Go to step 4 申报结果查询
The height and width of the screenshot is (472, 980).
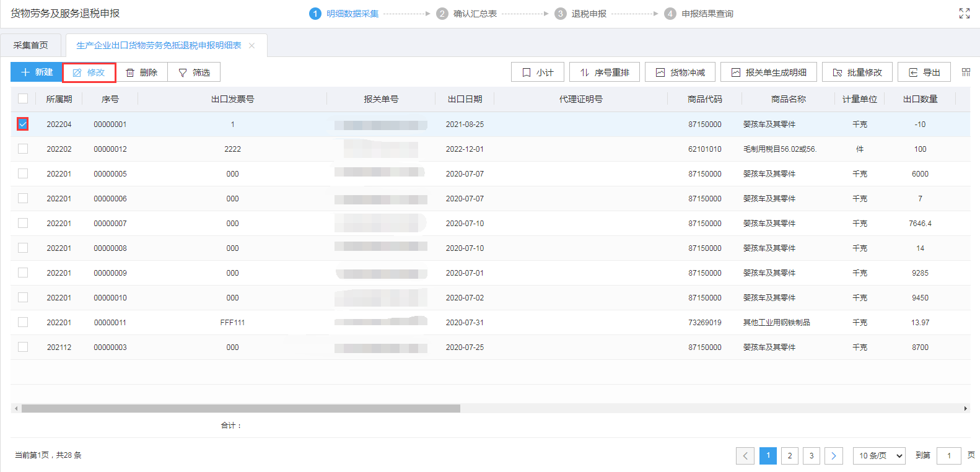699,14
